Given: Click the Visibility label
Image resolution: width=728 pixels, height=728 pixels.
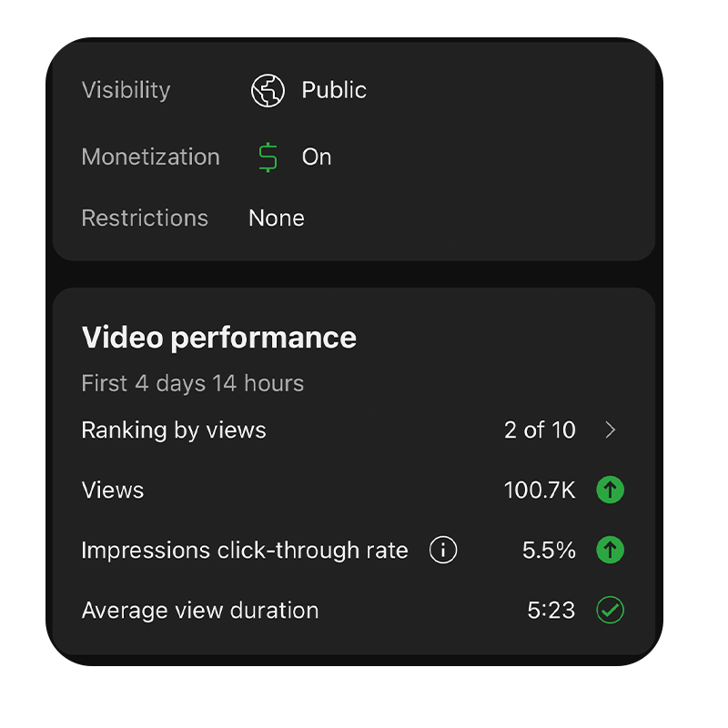Looking at the screenshot, I should click(126, 90).
